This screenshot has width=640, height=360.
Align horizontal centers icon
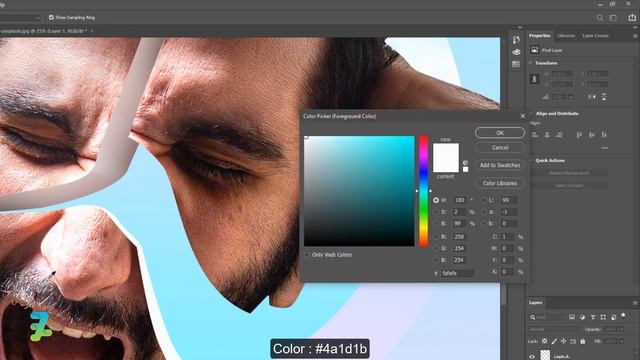[x=547, y=135]
